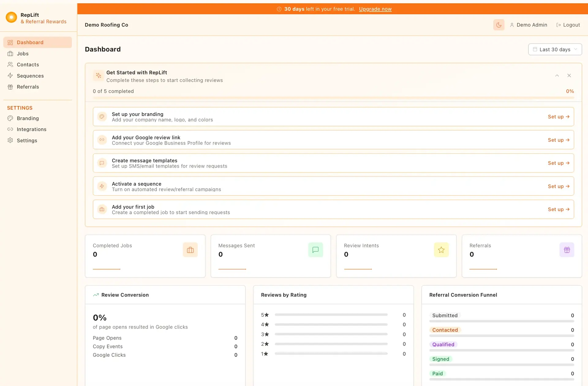Open Sequences in the sidebar

38,76
